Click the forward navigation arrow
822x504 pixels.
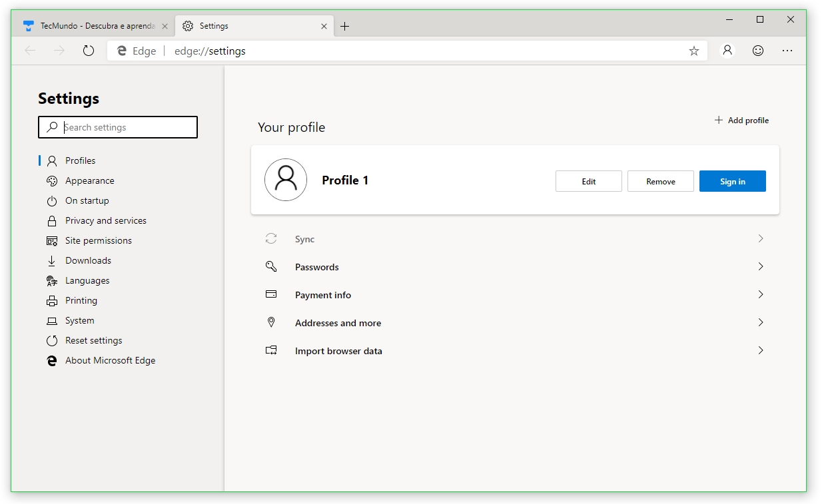pyautogui.click(x=59, y=51)
